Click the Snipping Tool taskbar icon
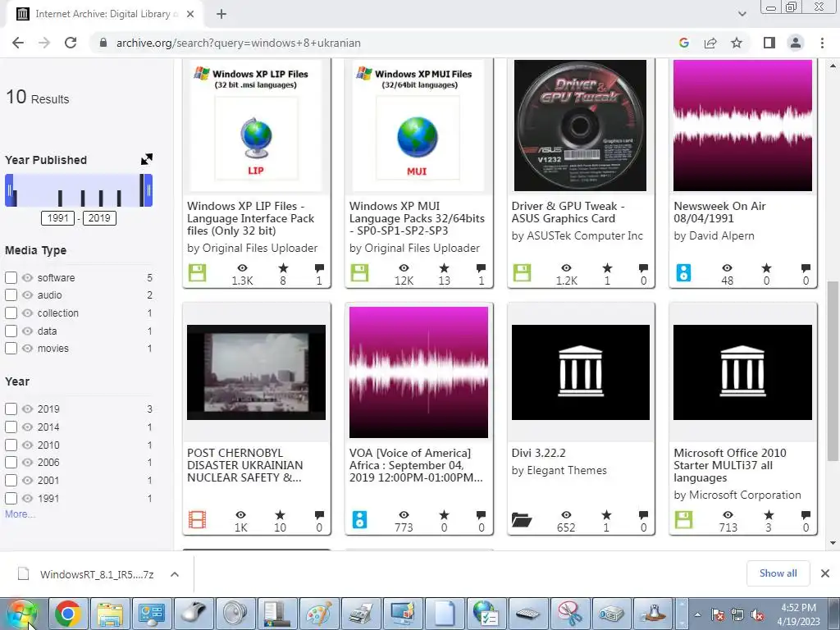This screenshot has width=840, height=630. (569, 614)
